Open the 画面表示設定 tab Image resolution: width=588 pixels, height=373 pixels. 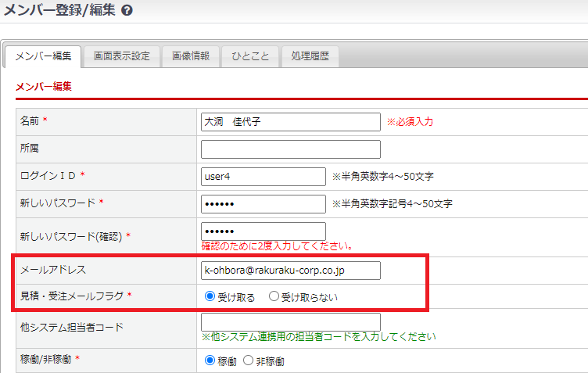pos(122,56)
